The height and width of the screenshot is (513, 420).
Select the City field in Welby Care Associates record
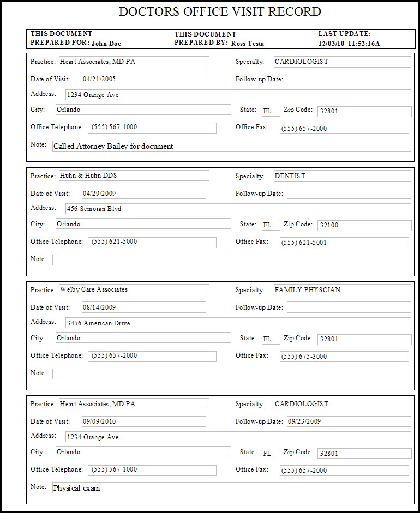[143, 337]
